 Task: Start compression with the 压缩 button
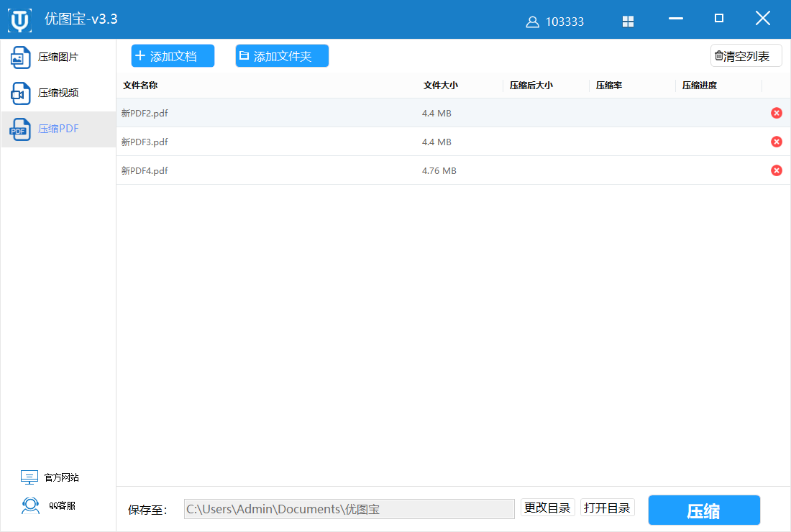704,510
